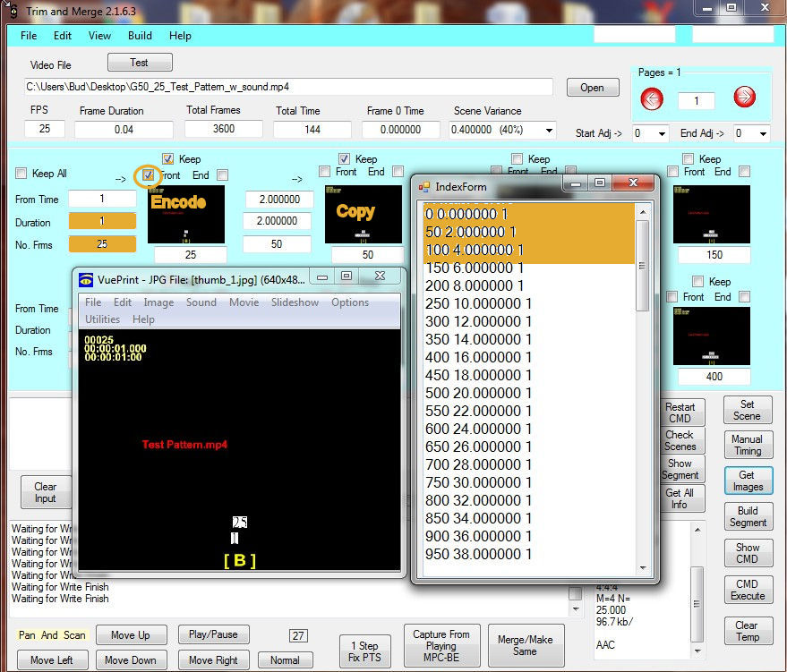This screenshot has width=787, height=672.
Task: Click the Test button
Action: pyautogui.click(x=140, y=63)
